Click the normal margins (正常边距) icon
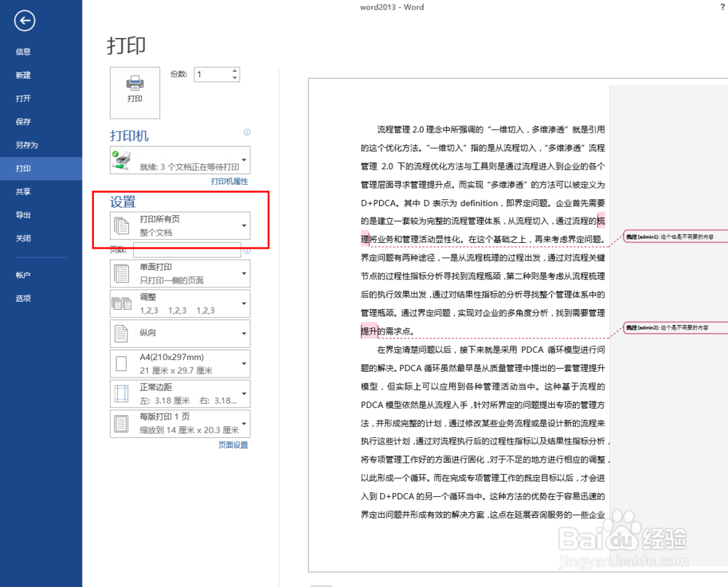 click(122, 394)
